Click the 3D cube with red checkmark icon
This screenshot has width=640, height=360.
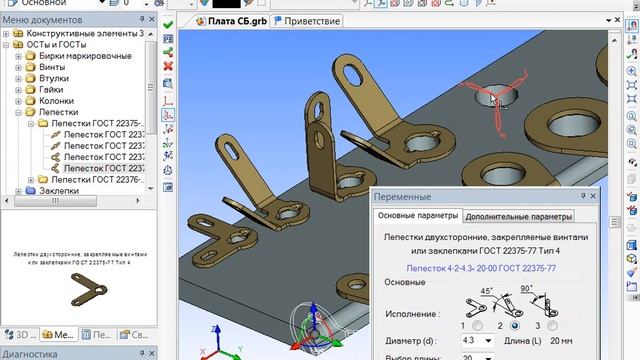pyautogui.click(x=632, y=198)
